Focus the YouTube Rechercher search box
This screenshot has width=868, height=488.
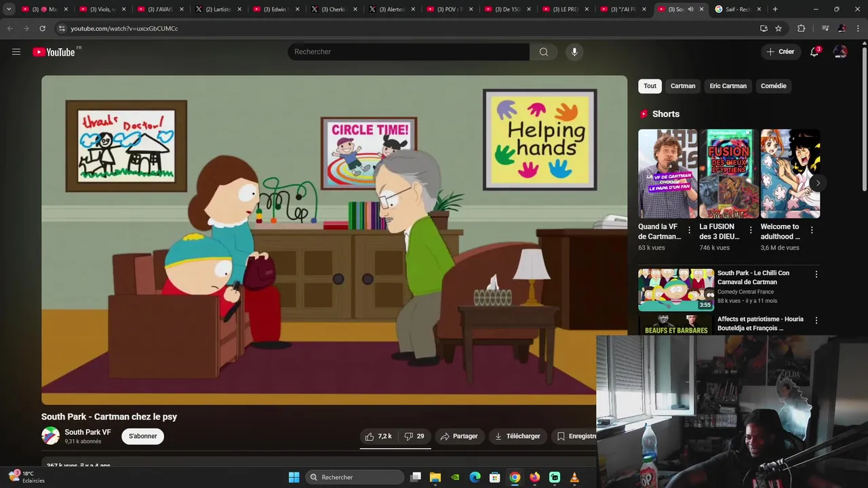tap(409, 52)
